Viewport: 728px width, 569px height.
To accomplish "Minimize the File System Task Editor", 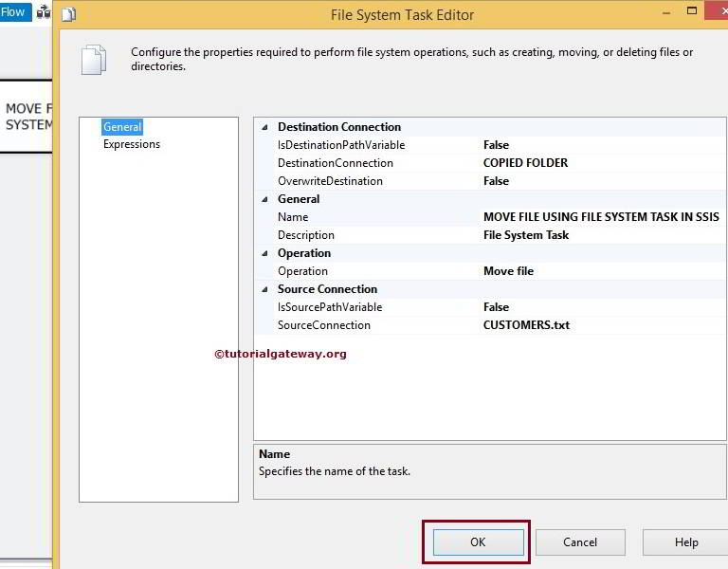I will (x=666, y=13).
